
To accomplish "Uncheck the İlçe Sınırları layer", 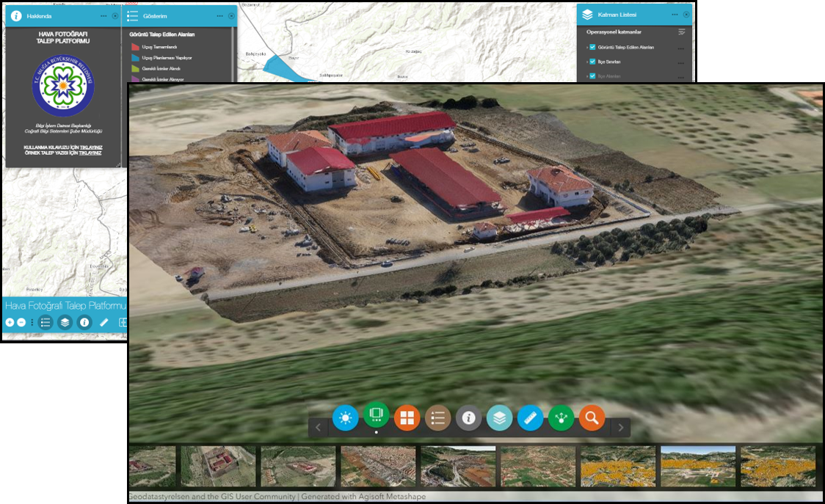I will click(x=592, y=62).
